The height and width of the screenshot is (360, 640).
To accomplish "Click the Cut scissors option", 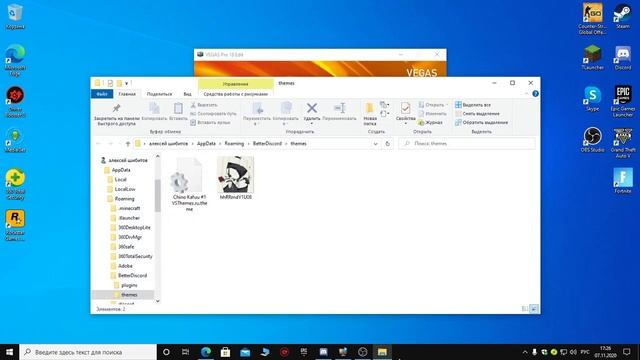I will pyautogui.click(x=204, y=105).
